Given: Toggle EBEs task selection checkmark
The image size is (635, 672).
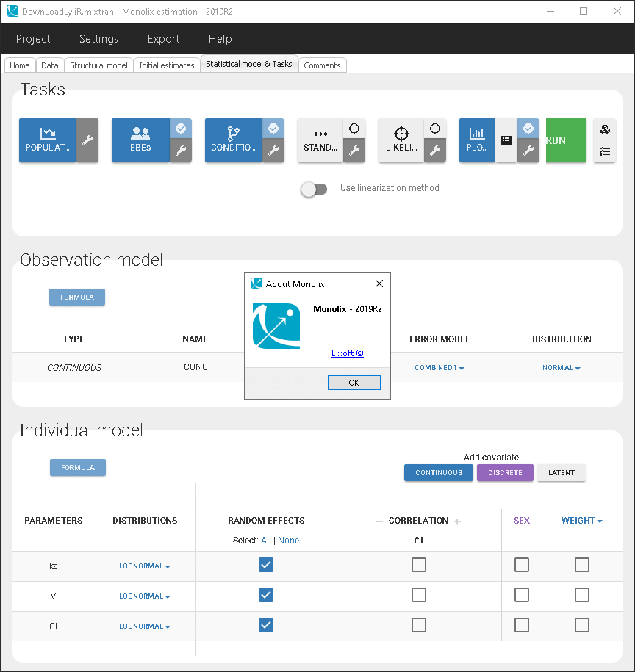Looking at the screenshot, I should pyautogui.click(x=181, y=128).
